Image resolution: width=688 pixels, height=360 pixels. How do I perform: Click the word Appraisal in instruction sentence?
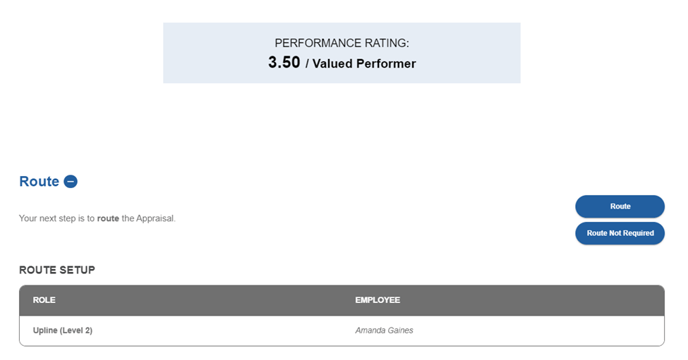pyautogui.click(x=155, y=219)
